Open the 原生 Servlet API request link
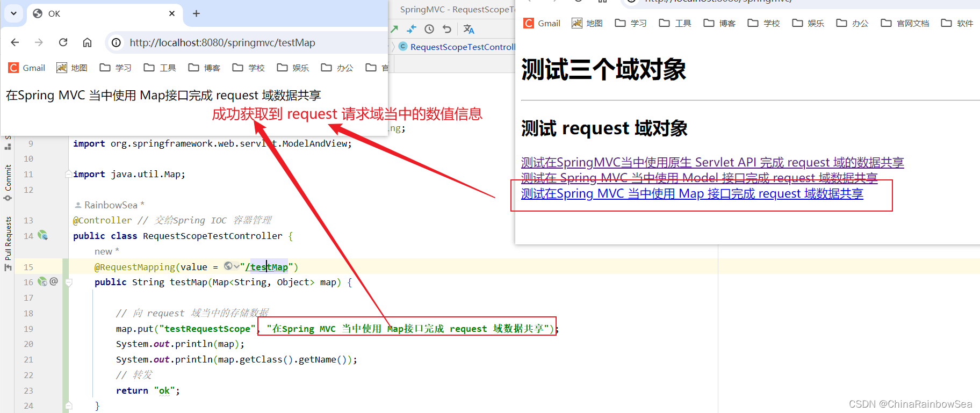Viewport: 980px width, 413px height. pos(712,162)
